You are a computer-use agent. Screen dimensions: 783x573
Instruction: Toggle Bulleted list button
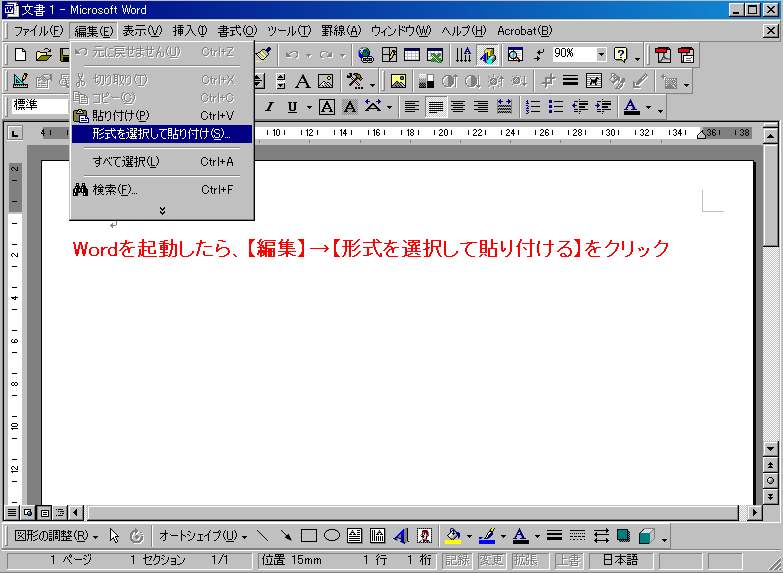[x=556, y=107]
